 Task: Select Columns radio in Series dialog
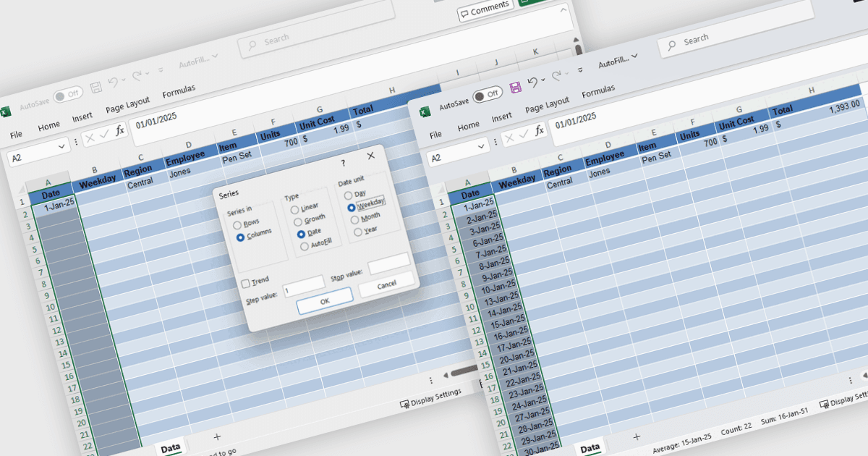point(240,237)
